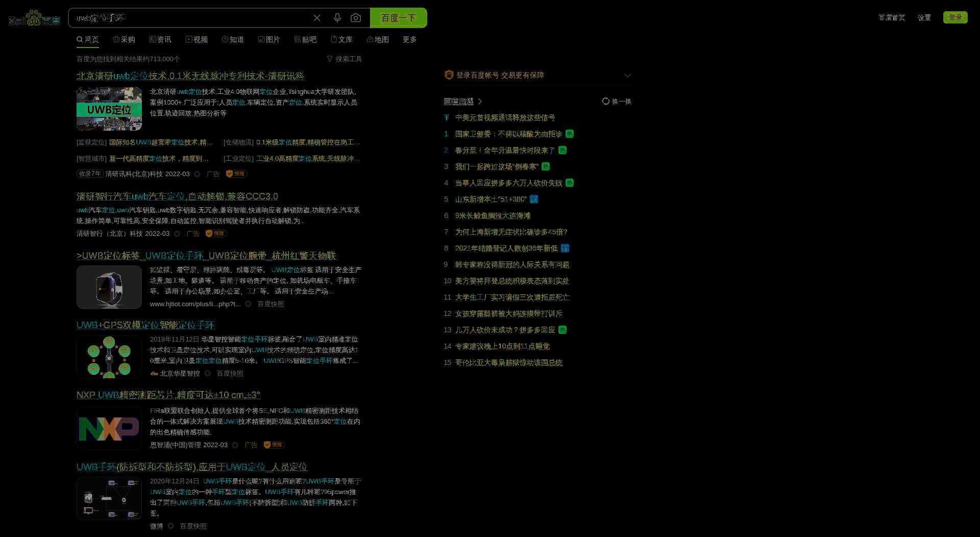The height and width of the screenshot is (537, 980).
Task: Switch to the 资讯 tab
Action: tap(160, 39)
